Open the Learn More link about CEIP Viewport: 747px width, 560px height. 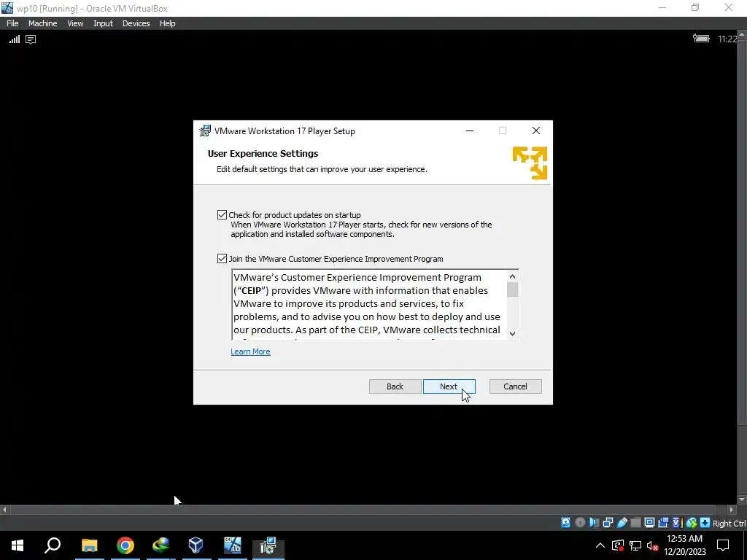tap(250, 351)
